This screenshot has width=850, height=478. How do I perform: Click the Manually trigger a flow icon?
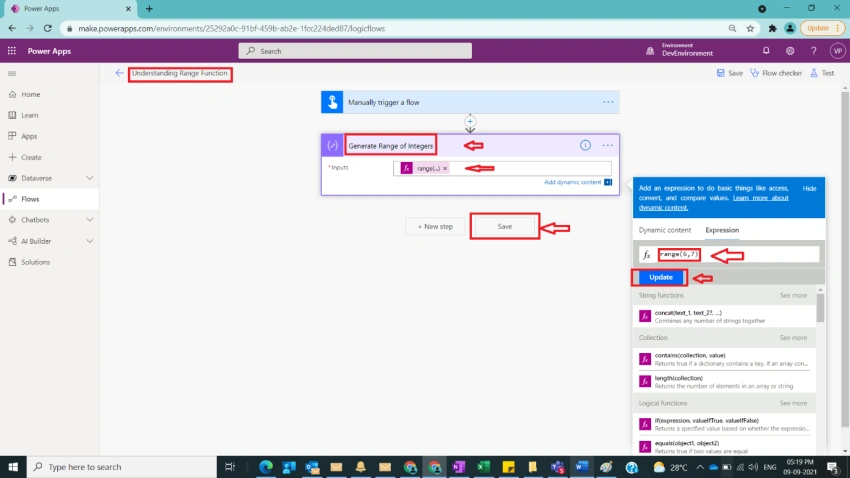(x=332, y=102)
